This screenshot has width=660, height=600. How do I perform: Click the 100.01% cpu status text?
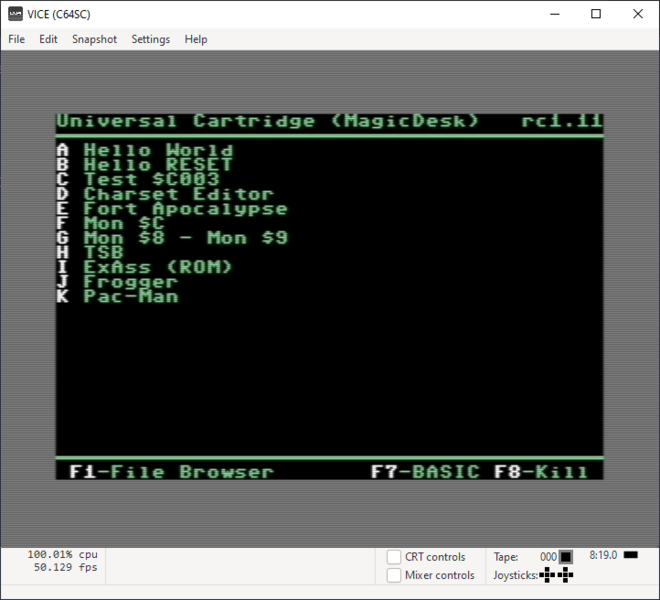pos(62,554)
